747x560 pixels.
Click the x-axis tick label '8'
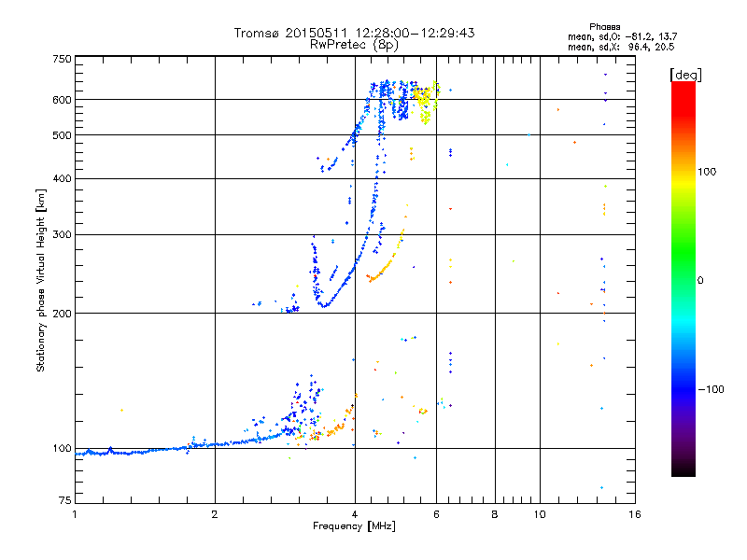coord(495,514)
